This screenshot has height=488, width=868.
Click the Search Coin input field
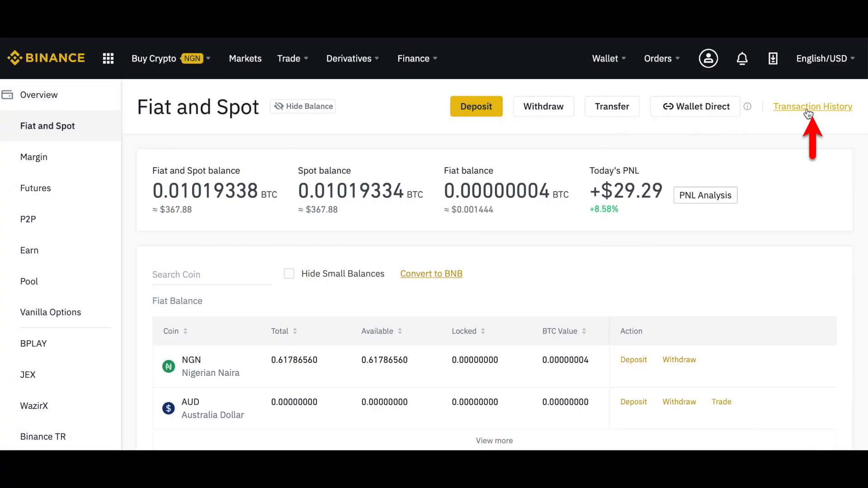pyautogui.click(x=212, y=274)
